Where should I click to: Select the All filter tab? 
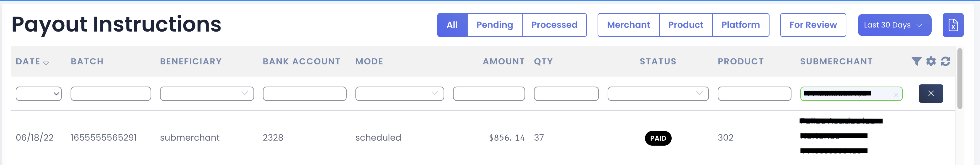pos(452,25)
